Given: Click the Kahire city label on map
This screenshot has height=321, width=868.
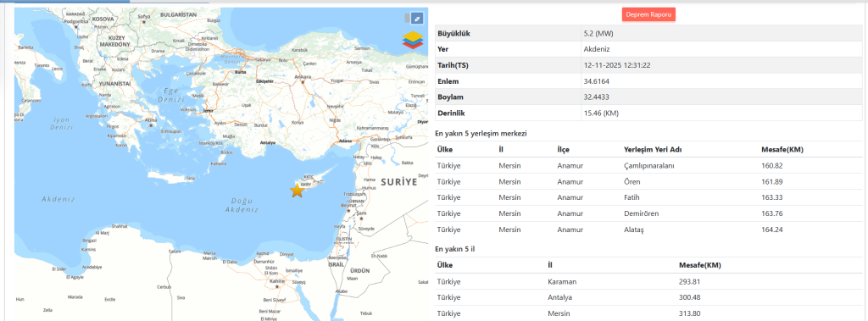Looking at the screenshot, I should click(x=276, y=281).
